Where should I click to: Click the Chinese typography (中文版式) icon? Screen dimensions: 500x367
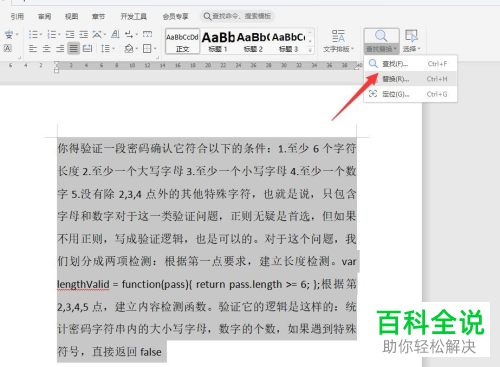(97, 34)
